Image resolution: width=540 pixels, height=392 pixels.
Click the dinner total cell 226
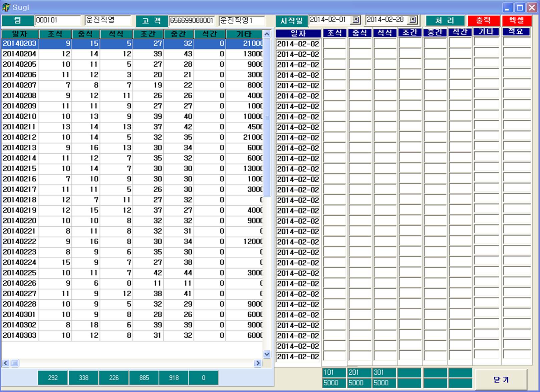(x=114, y=378)
